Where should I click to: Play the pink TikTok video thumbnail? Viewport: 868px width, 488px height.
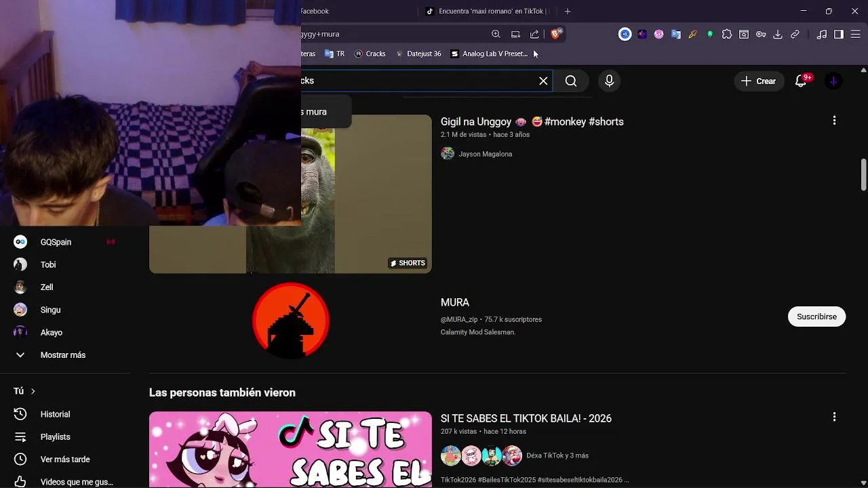coord(290,449)
